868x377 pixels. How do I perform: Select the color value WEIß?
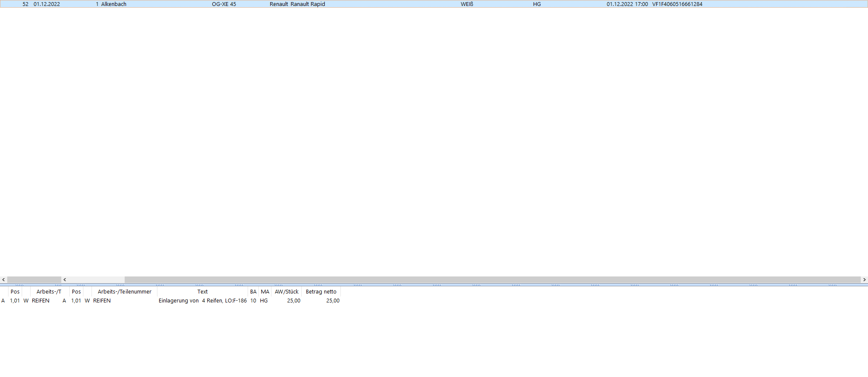[x=467, y=4]
